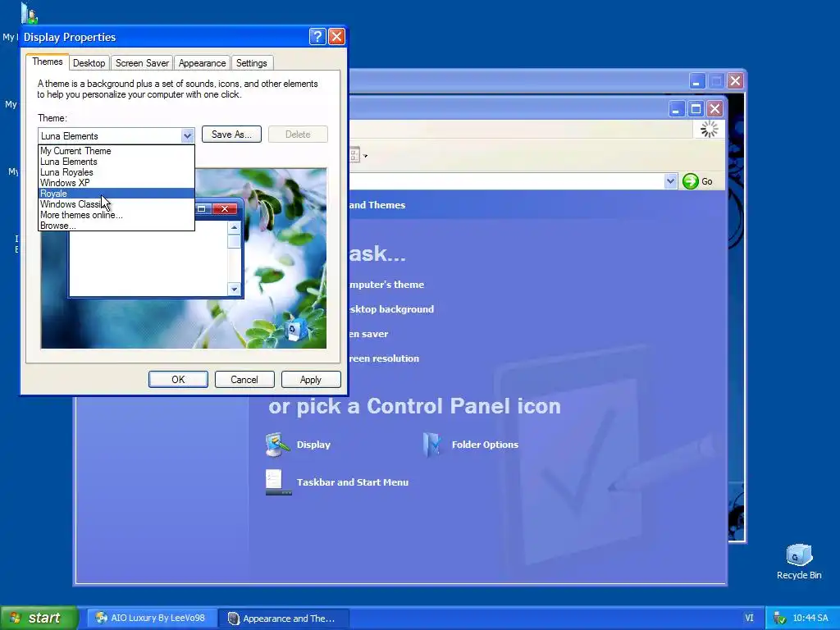
Task: Switch to Appearance and Themes taskbar item
Action: click(x=285, y=619)
